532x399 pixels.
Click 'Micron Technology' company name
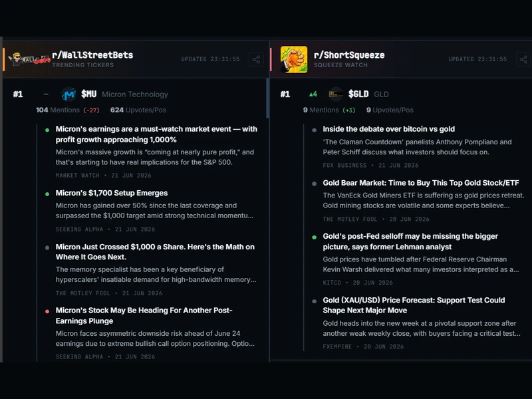[135, 94]
